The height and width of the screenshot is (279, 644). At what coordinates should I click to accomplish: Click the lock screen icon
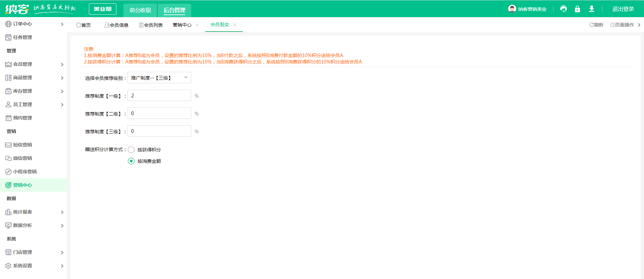(577, 9)
